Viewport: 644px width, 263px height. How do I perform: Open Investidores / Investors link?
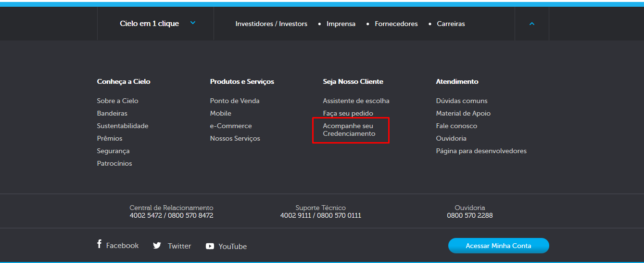pyautogui.click(x=271, y=24)
